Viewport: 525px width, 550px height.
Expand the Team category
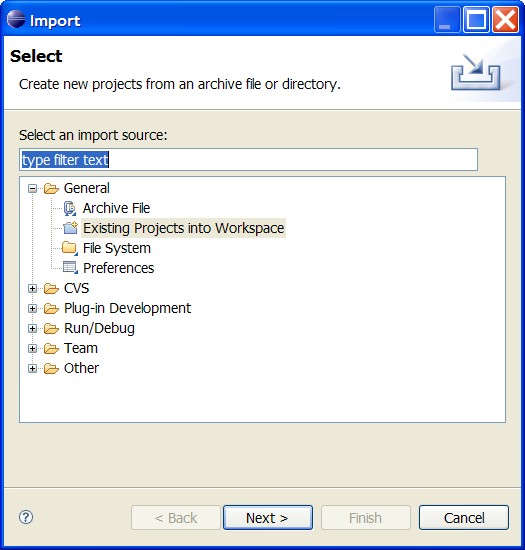coord(32,348)
